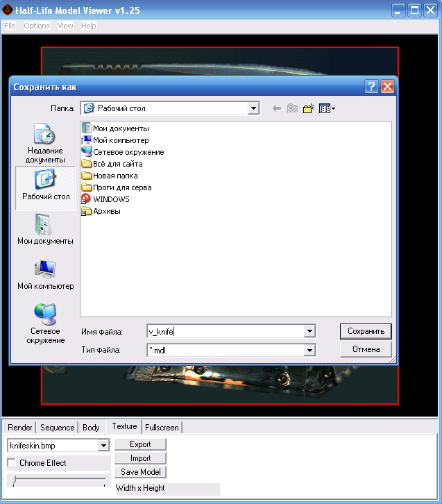Image resolution: width=442 pixels, height=504 pixels.
Task: Open the knifeskin.bmp texture dropdown
Action: [104, 445]
